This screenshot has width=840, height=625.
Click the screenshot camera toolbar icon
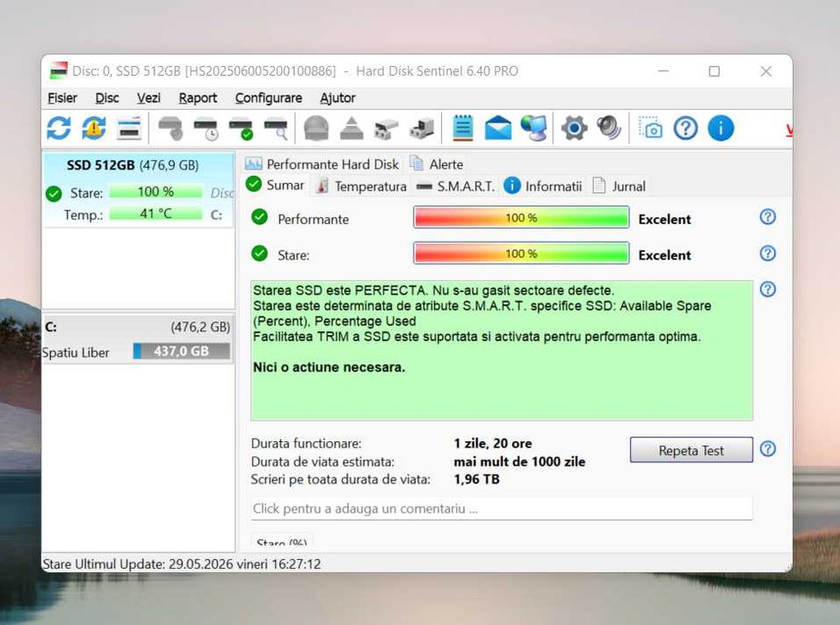click(x=651, y=128)
